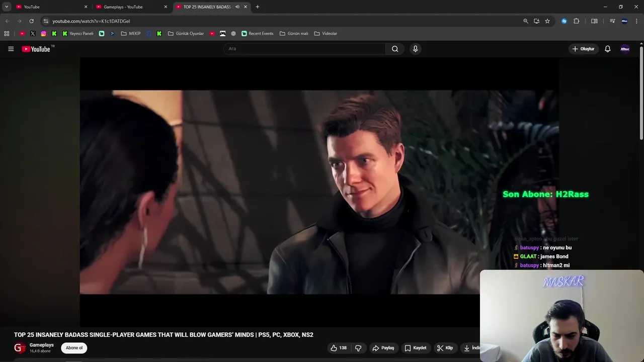Click the youtube.com URL in address bar
Viewport: 644px width, 362px height.
tap(91, 21)
